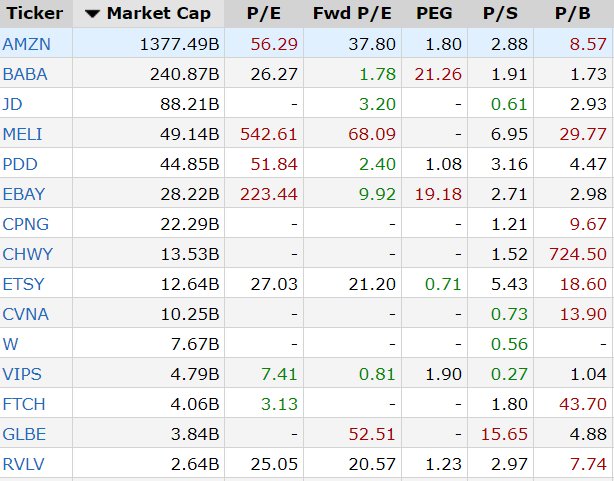The width and height of the screenshot is (614, 481).
Task: Sort table by PEG column header
Action: [434, 13]
